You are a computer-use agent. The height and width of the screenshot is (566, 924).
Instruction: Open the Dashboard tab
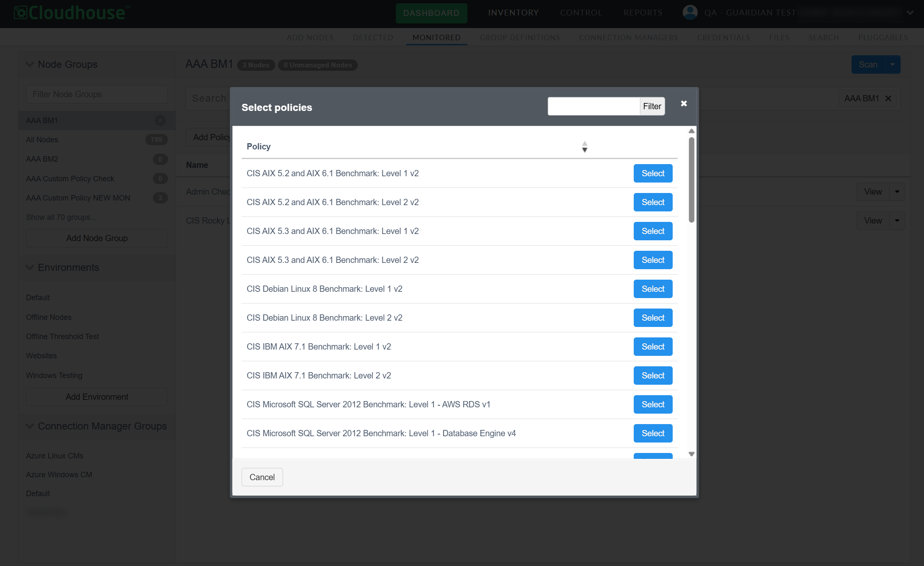click(431, 13)
